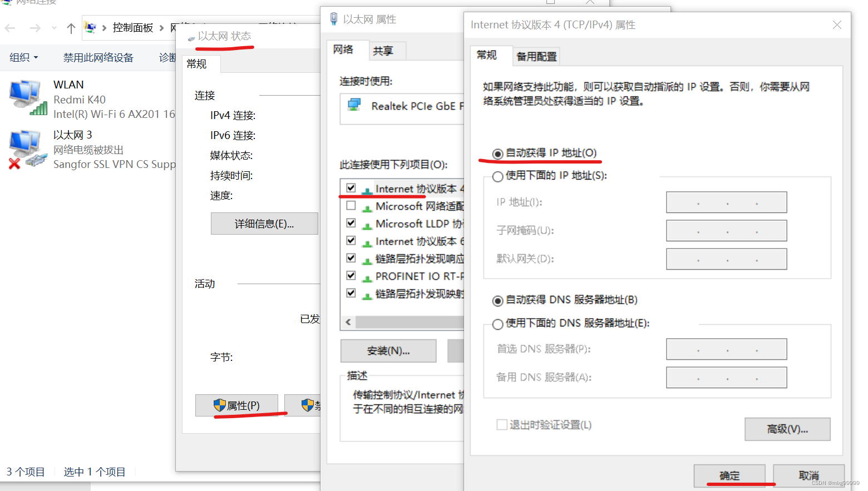Open recent locations dropdown arrow
Viewport: 868px width, 491px height.
coord(54,28)
